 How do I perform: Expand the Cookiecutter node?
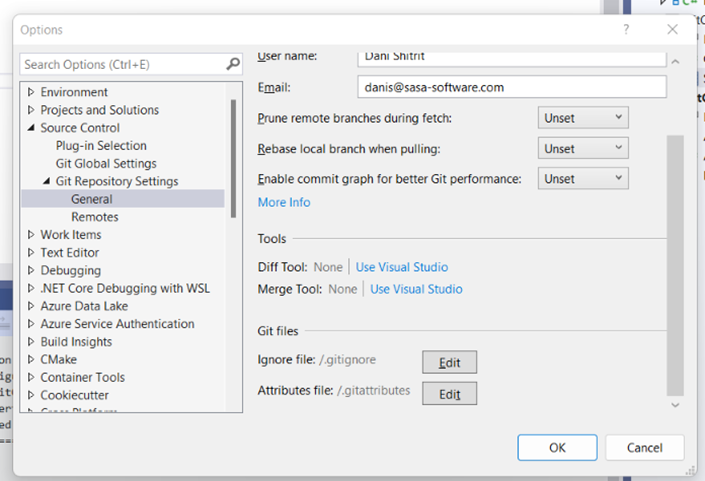click(31, 395)
